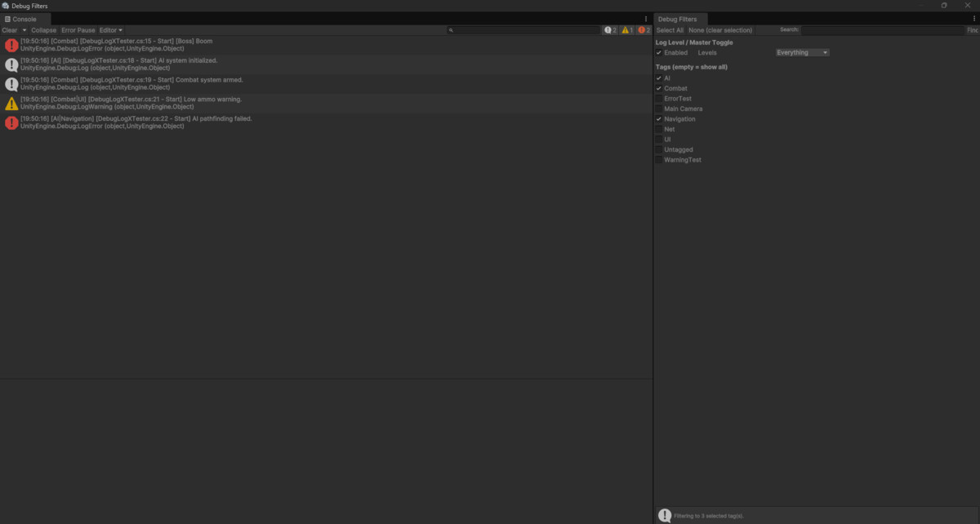
Task: Disable the Combat tag checkbox
Action: (658, 88)
